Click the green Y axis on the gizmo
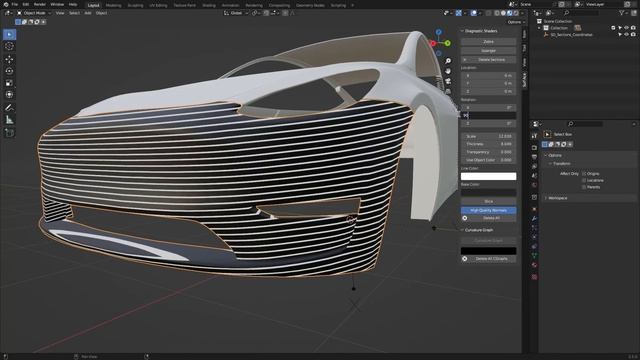 (448, 43)
